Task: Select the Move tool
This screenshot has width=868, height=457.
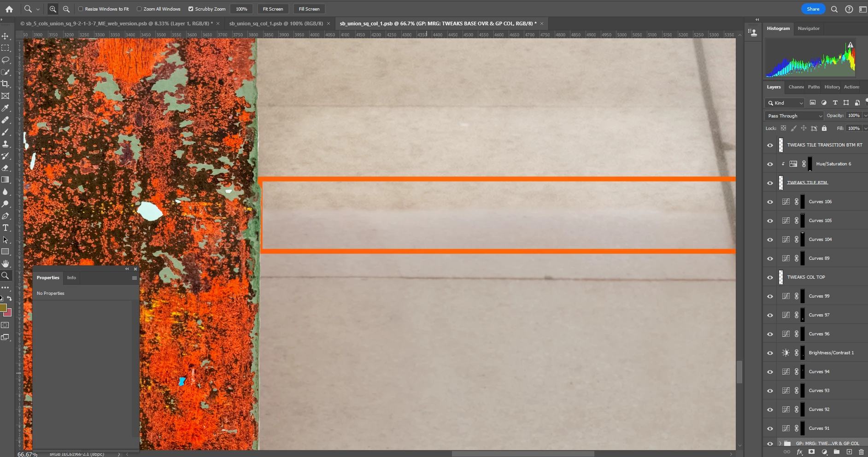Action: coord(6,36)
